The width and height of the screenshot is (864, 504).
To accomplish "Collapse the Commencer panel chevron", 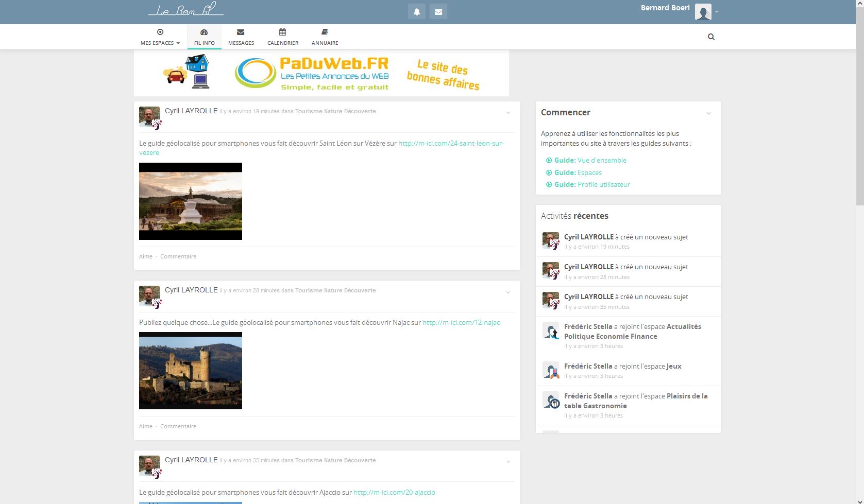I will [x=708, y=113].
